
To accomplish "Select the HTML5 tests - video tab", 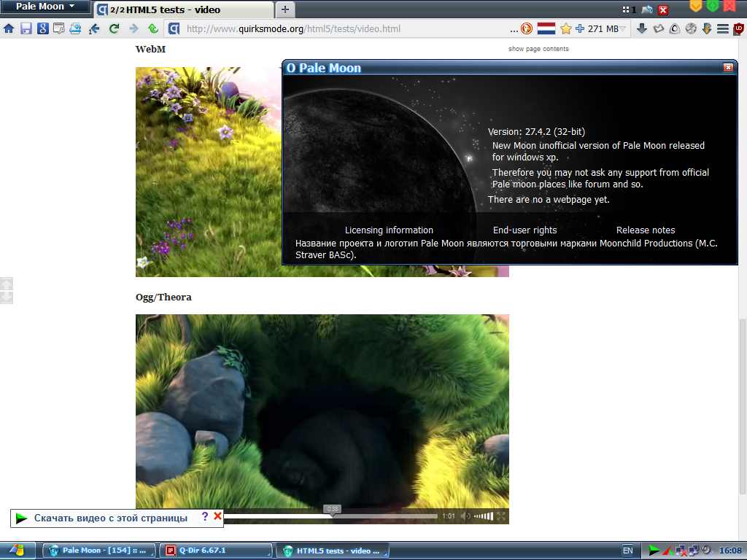I will (184, 10).
